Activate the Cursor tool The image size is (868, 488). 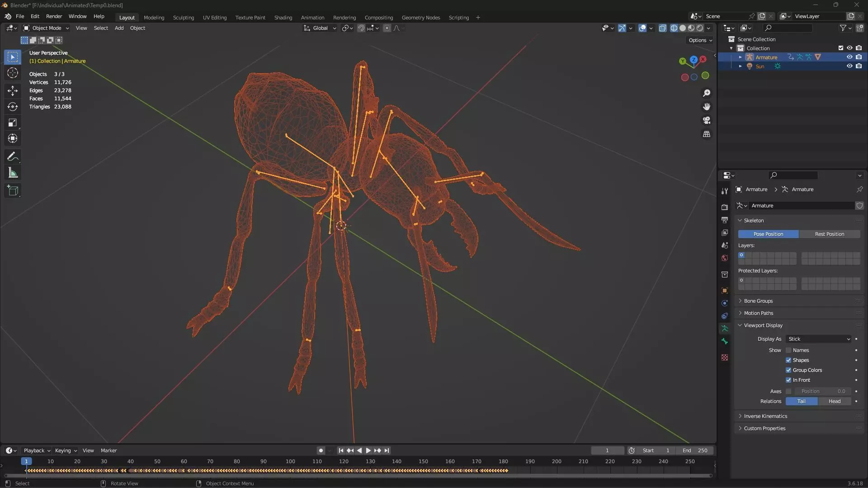(13, 73)
